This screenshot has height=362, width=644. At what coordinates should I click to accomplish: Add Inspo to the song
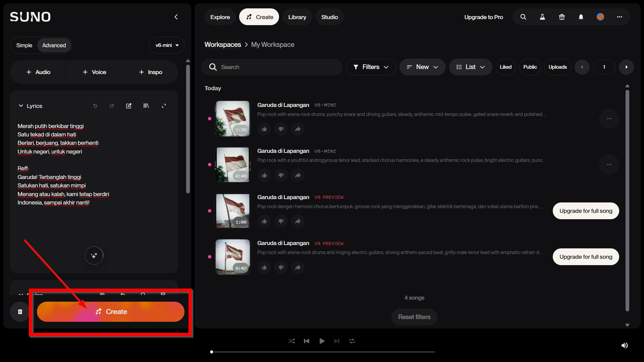pyautogui.click(x=150, y=72)
